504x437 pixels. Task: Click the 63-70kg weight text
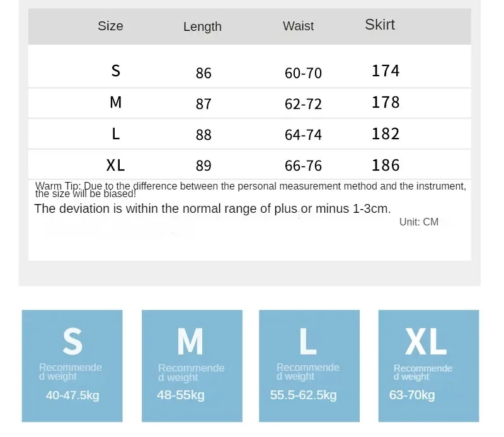[412, 395]
